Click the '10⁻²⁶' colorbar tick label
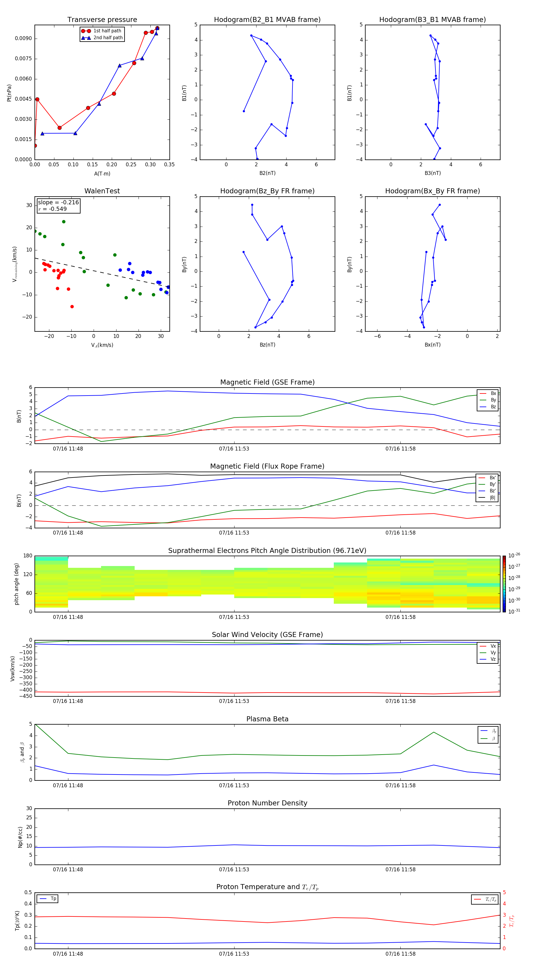 tap(514, 555)
